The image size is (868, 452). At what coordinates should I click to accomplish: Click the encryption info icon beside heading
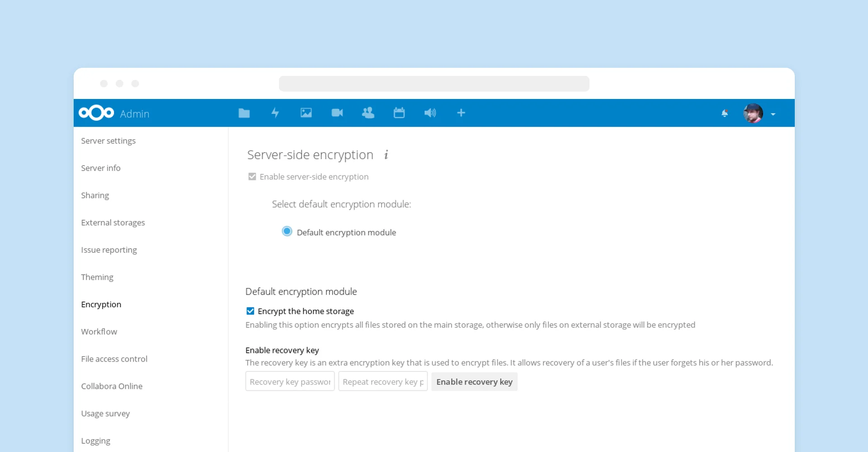pos(386,155)
